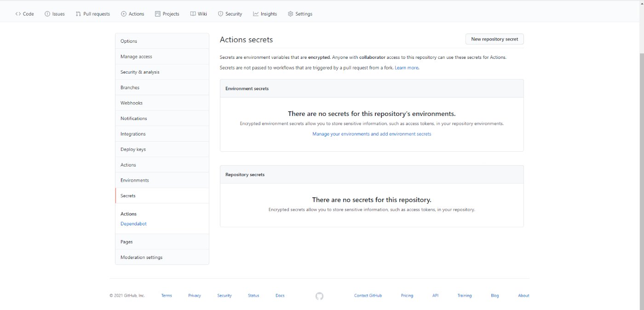Follow the Learn more link
The height and width of the screenshot is (310, 644).
coord(407,68)
